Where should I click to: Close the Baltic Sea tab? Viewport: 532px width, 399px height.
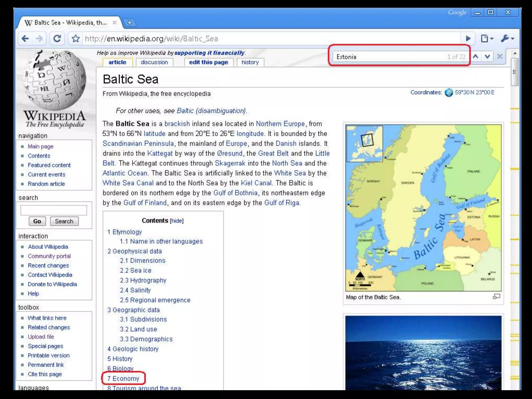tap(114, 23)
